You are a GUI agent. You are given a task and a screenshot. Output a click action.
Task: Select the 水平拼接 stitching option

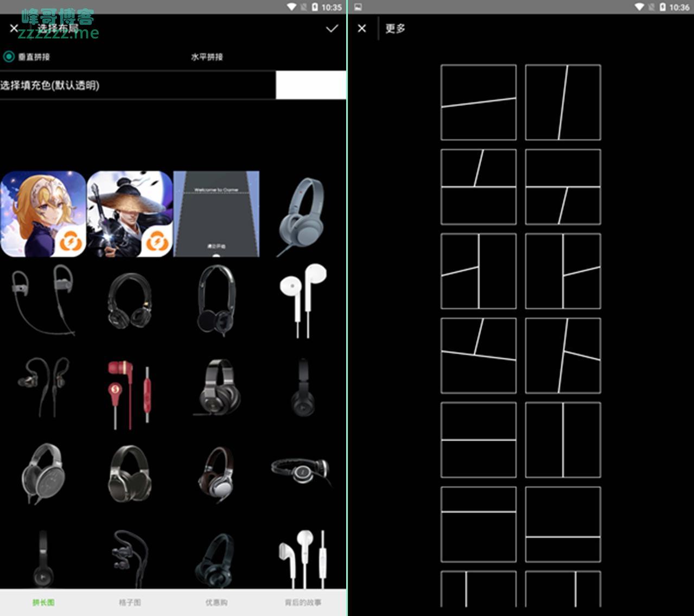[206, 56]
